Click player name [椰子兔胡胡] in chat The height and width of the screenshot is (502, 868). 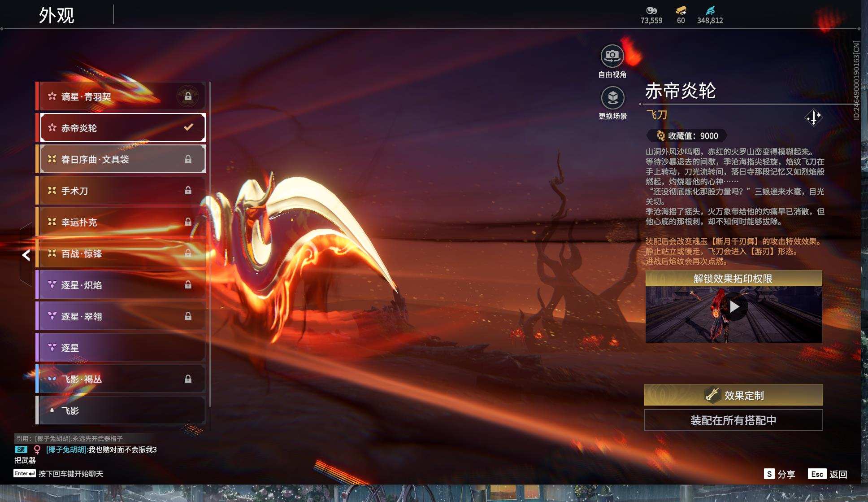67,450
